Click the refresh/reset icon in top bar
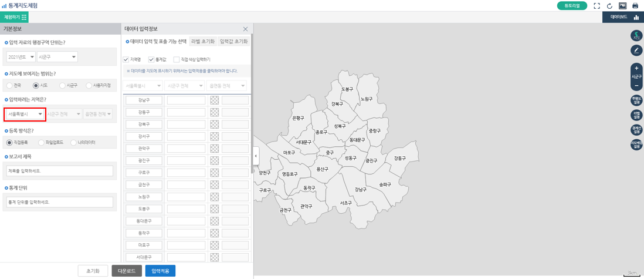Viewport: 644px width, 279px height. 609,6
